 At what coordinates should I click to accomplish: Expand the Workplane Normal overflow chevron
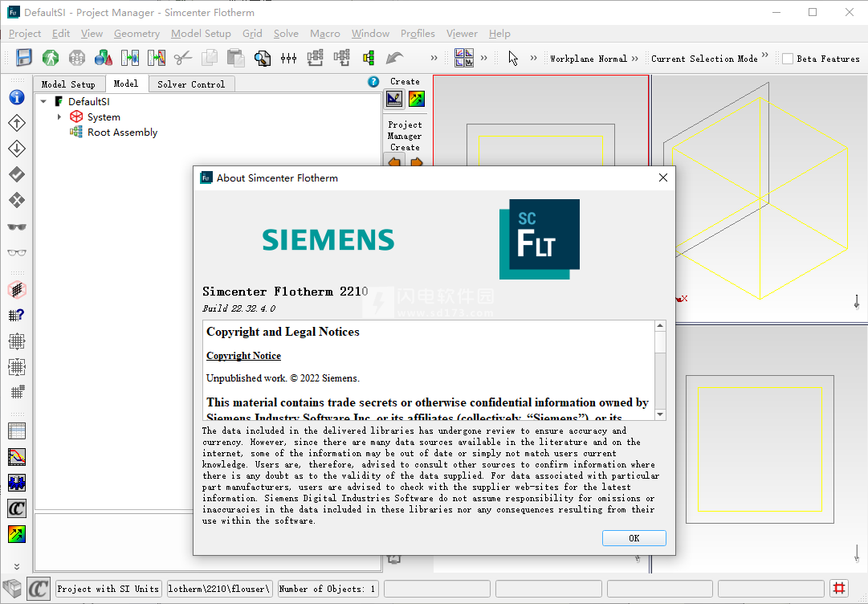pyautogui.click(x=634, y=58)
